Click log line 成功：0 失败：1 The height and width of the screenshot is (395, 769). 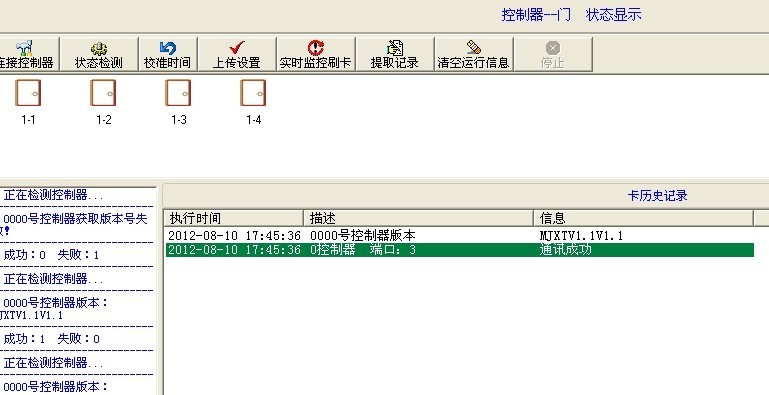pyautogui.click(x=51, y=255)
